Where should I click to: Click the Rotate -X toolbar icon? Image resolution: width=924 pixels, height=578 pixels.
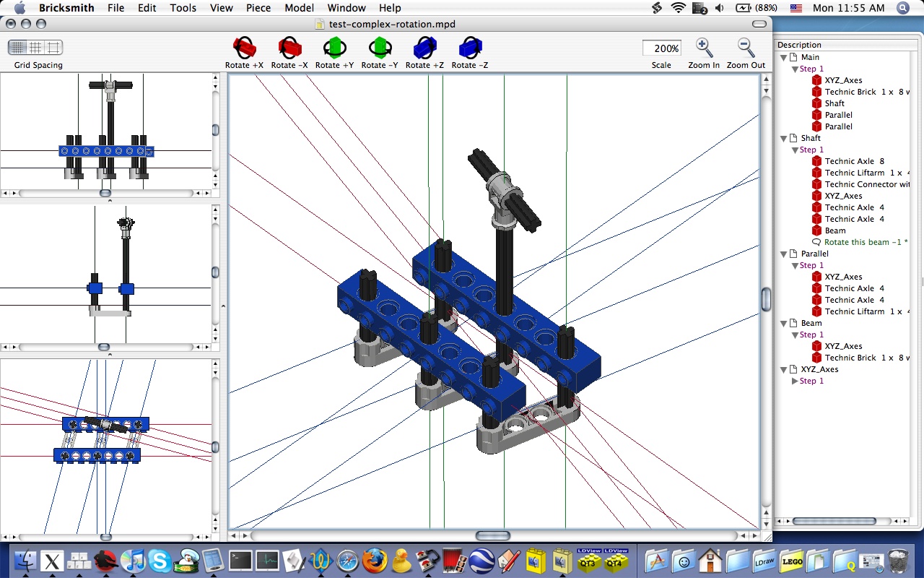(289, 48)
